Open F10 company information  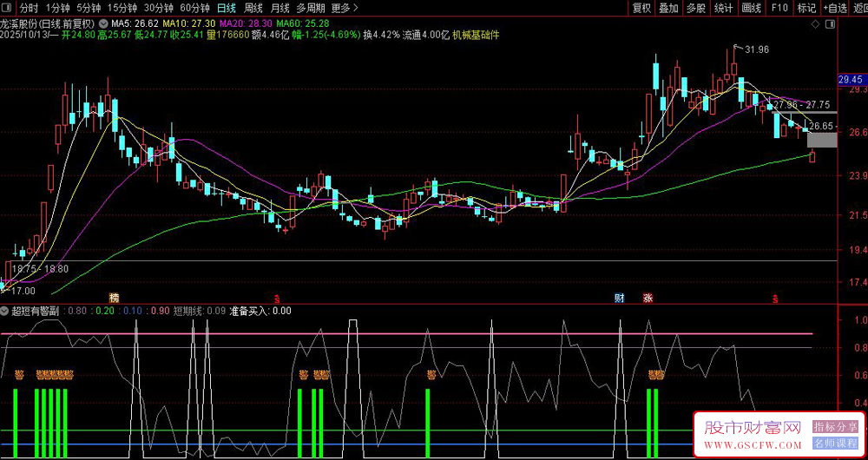779,8
